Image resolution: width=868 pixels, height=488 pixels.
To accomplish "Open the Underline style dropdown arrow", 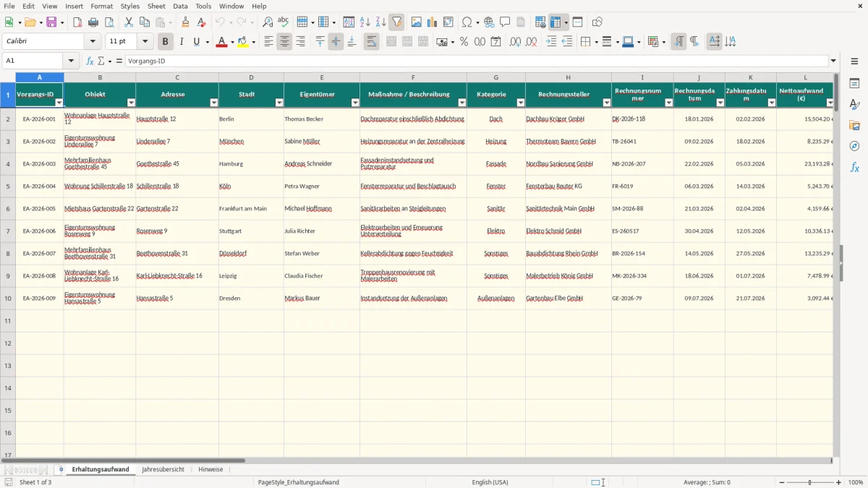I will (x=207, y=42).
